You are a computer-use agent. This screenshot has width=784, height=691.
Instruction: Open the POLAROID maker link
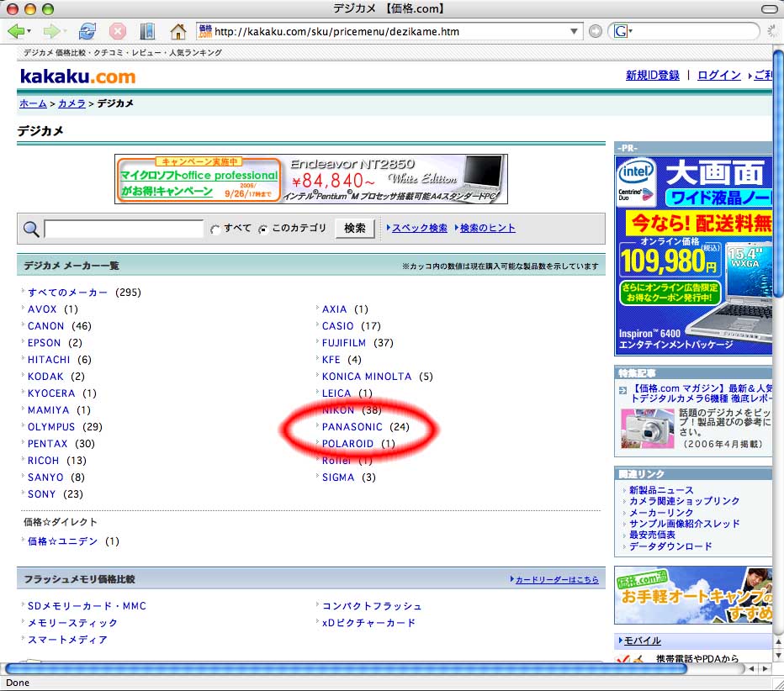click(347, 444)
